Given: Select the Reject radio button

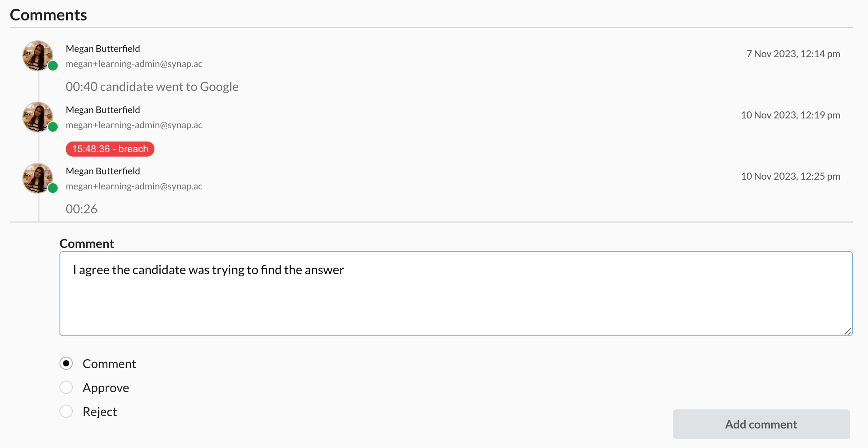Looking at the screenshot, I should pyautogui.click(x=66, y=412).
